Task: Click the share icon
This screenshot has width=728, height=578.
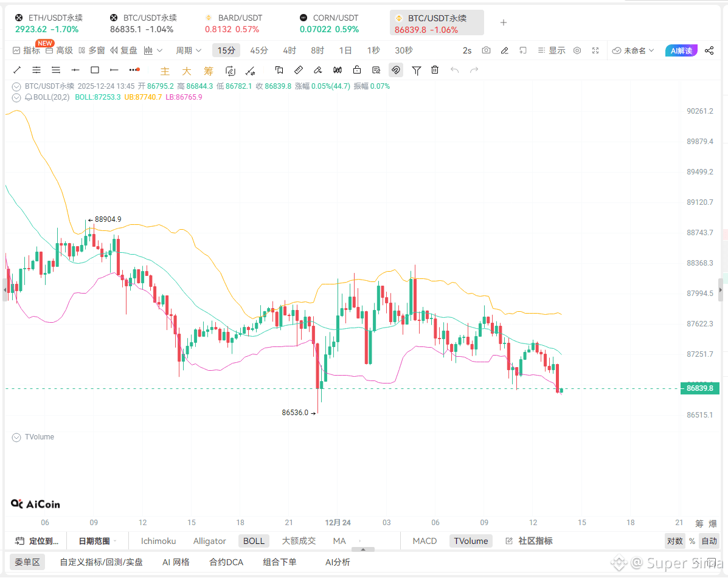Action: [x=709, y=50]
